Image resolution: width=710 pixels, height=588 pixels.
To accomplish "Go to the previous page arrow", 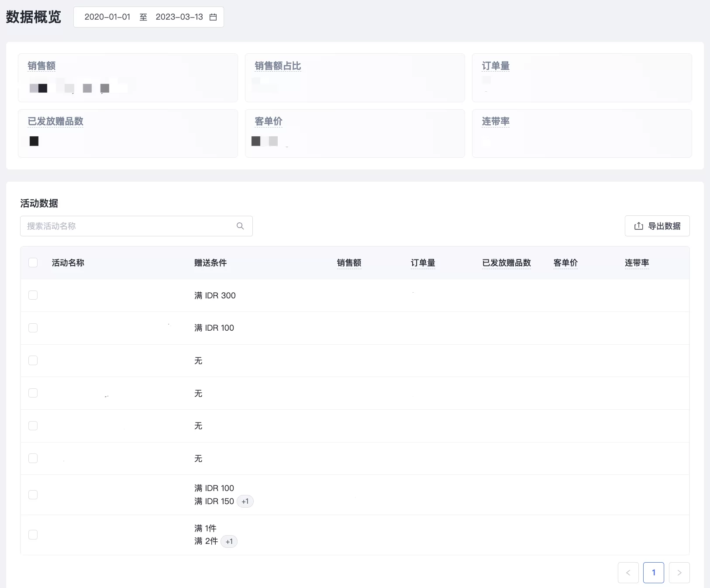I will [628, 573].
